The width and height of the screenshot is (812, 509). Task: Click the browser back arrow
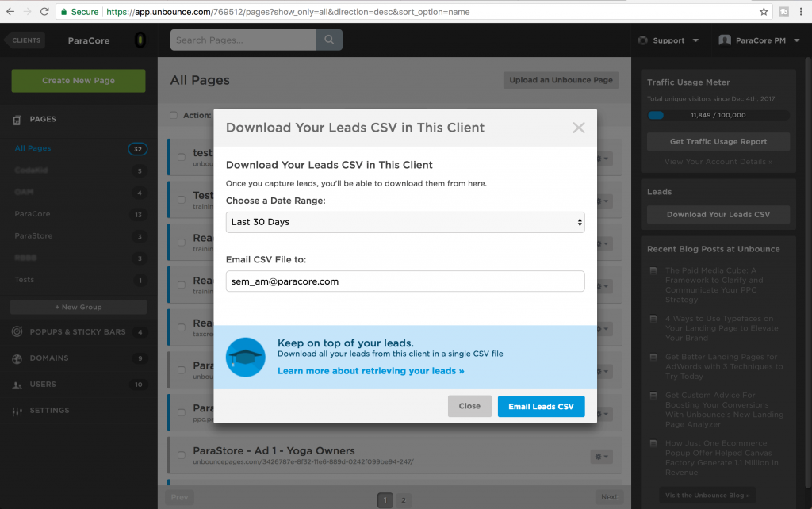click(x=10, y=11)
